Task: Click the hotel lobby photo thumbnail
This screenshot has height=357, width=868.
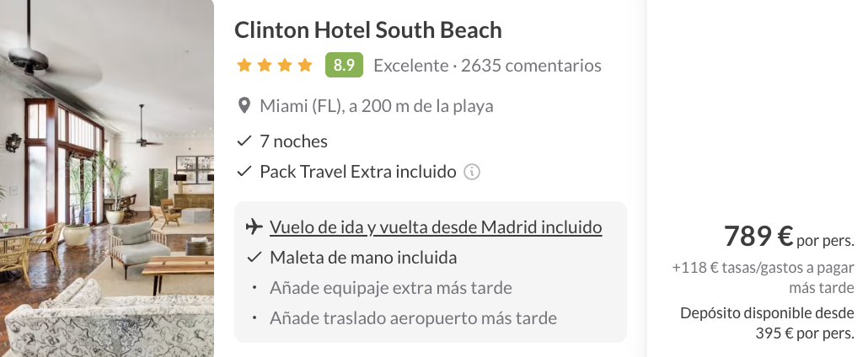Action: pyautogui.click(x=106, y=178)
